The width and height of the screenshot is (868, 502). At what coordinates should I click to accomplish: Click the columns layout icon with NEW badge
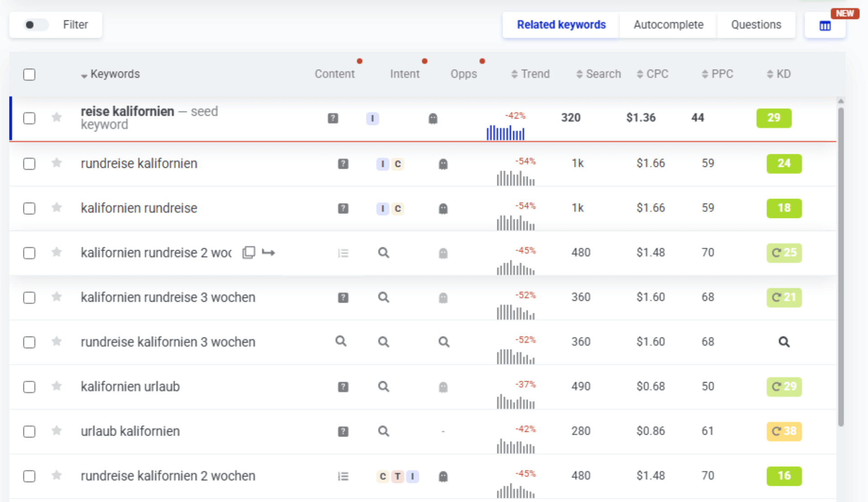click(825, 26)
